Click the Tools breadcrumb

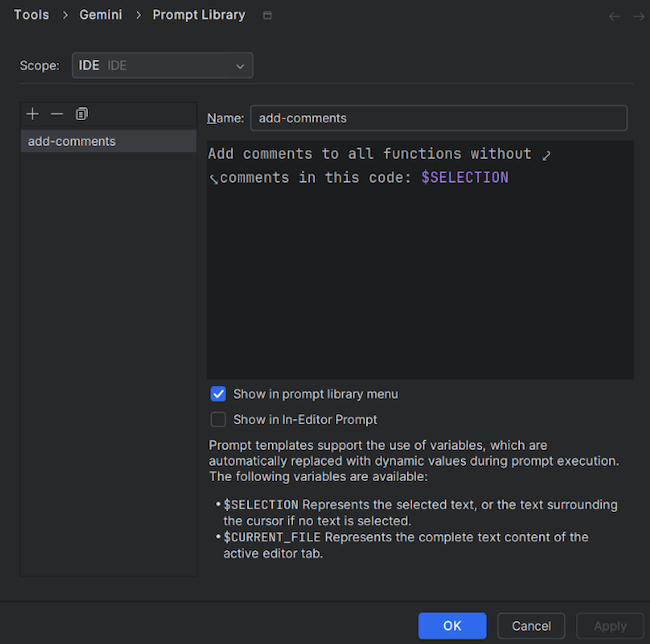pyautogui.click(x=31, y=15)
